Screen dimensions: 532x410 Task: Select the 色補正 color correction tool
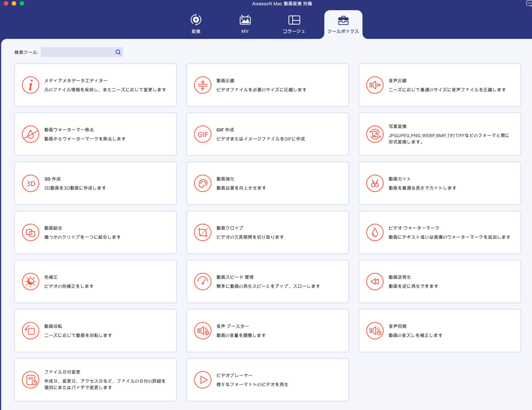pyautogui.click(x=95, y=281)
